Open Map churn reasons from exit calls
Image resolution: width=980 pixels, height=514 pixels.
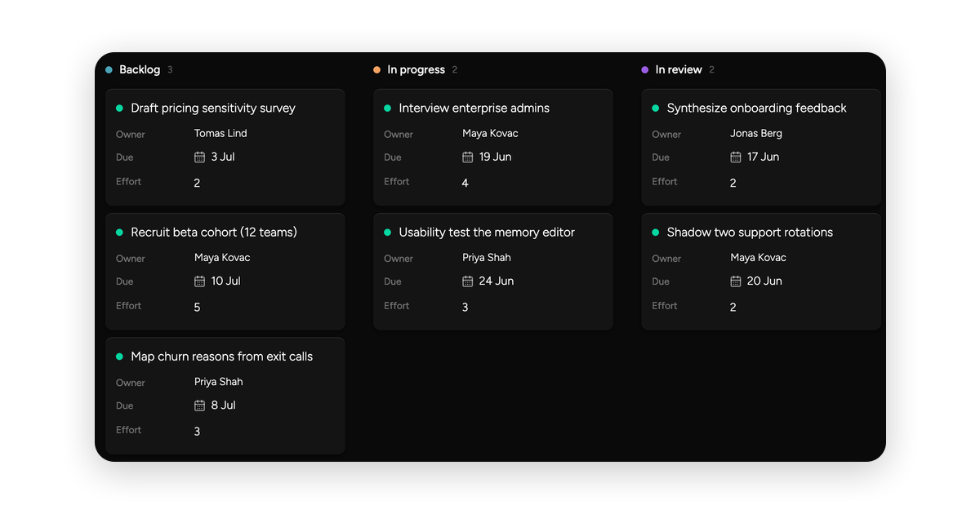pos(225,396)
